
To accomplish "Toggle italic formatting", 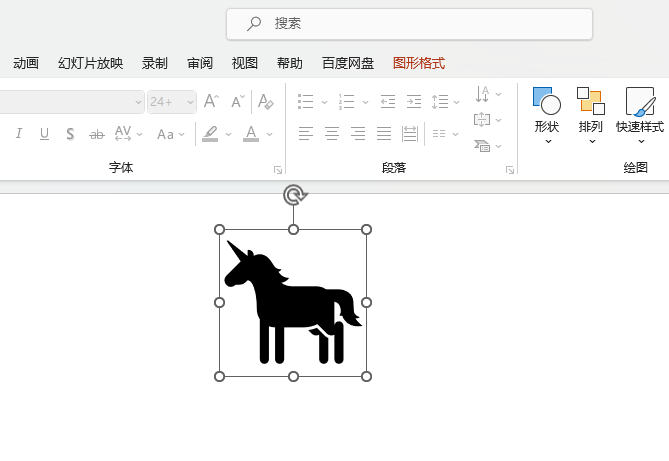I will tap(18, 134).
